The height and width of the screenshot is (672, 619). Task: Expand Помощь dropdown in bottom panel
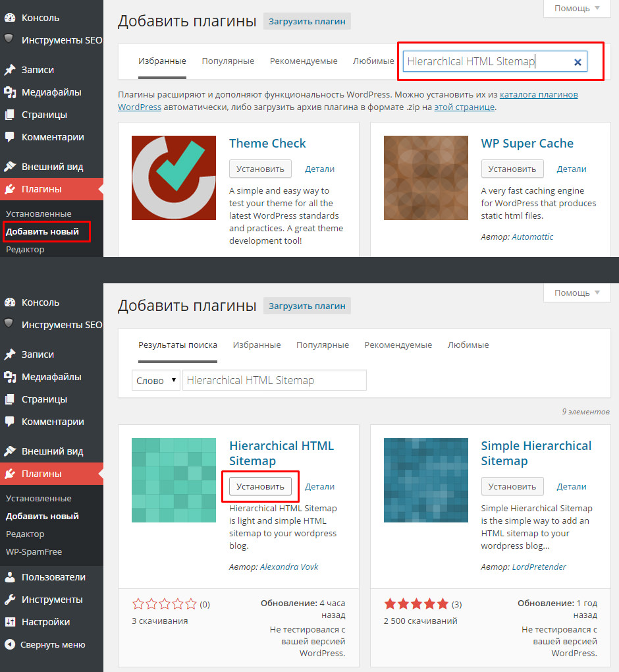coord(577,293)
